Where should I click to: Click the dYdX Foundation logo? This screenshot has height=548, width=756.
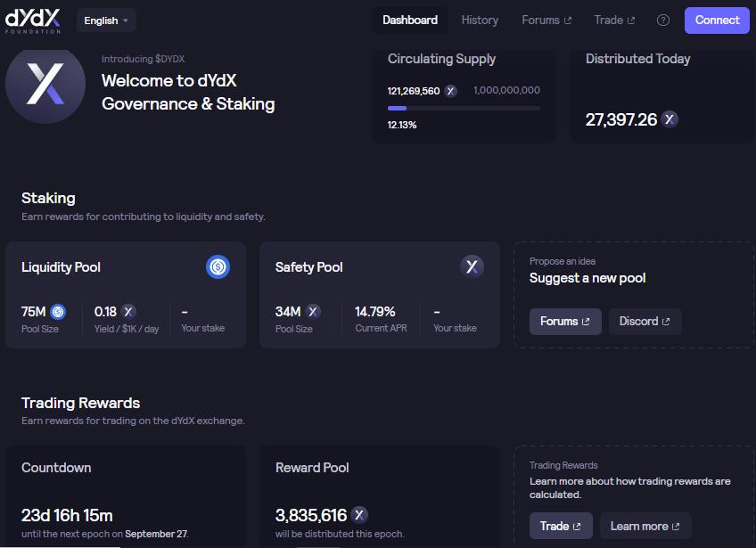[33, 20]
